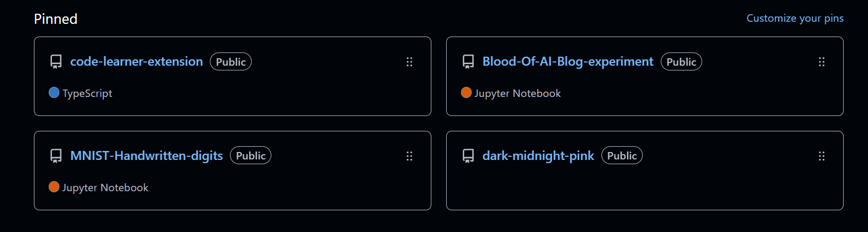The image size is (868, 232).
Task: Click Jupyter Notebook label under MNIST-Handwritten-digits
Action: (x=105, y=188)
